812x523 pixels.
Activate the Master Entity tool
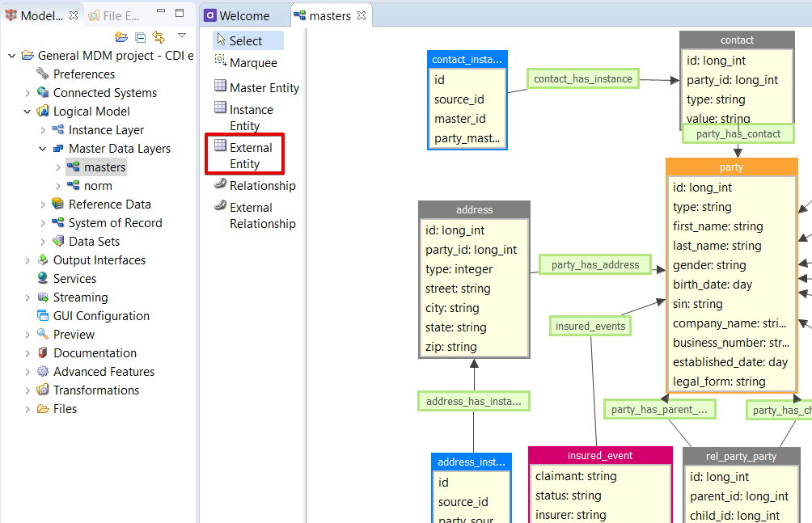(256, 87)
